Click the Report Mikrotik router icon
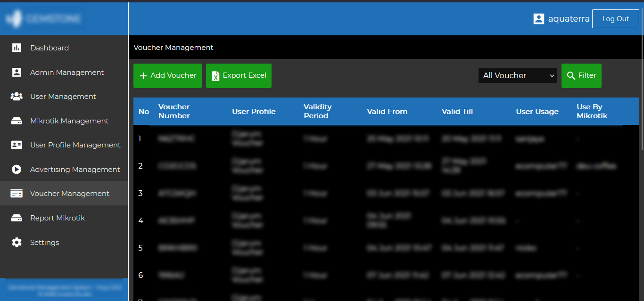The image size is (644, 301). pyautogui.click(x=17, y=218)
